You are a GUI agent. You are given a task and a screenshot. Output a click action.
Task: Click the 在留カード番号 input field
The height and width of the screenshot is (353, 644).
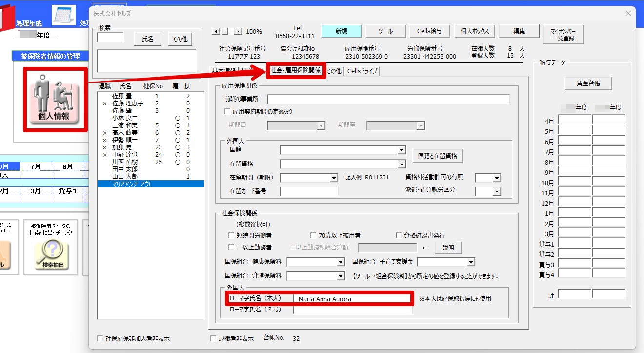[x=309, y=191]
